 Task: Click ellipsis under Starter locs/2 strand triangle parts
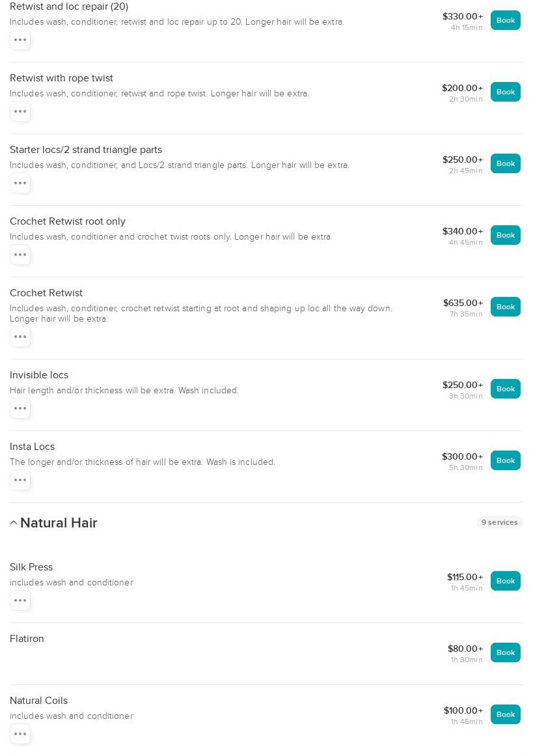pyautogui.click(x=20, y=183)
